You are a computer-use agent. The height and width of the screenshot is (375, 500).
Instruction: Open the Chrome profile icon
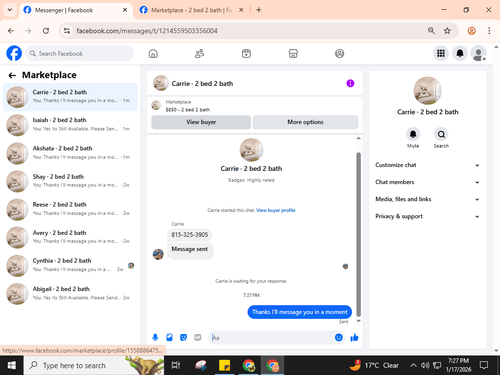point(471,31)
